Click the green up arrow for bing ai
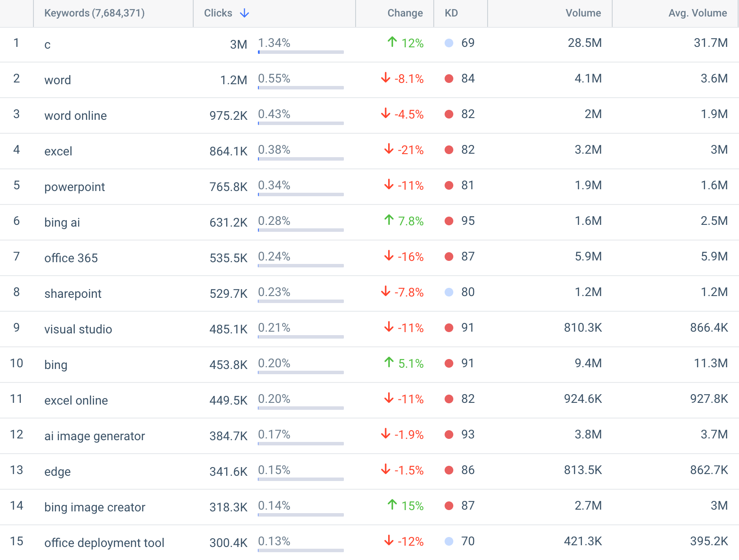 coord(389,220)
